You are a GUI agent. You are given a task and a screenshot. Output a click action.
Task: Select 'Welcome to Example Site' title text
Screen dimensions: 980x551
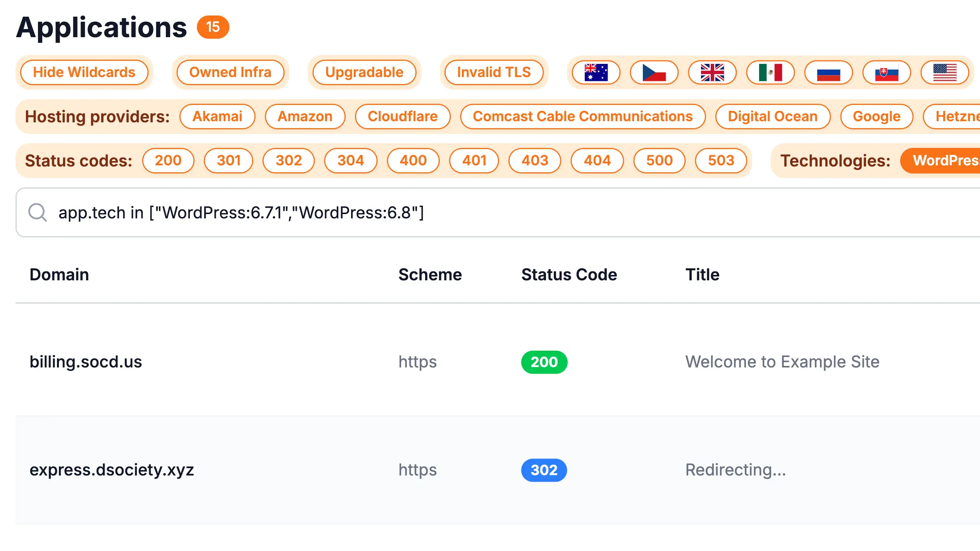point(782,362)
